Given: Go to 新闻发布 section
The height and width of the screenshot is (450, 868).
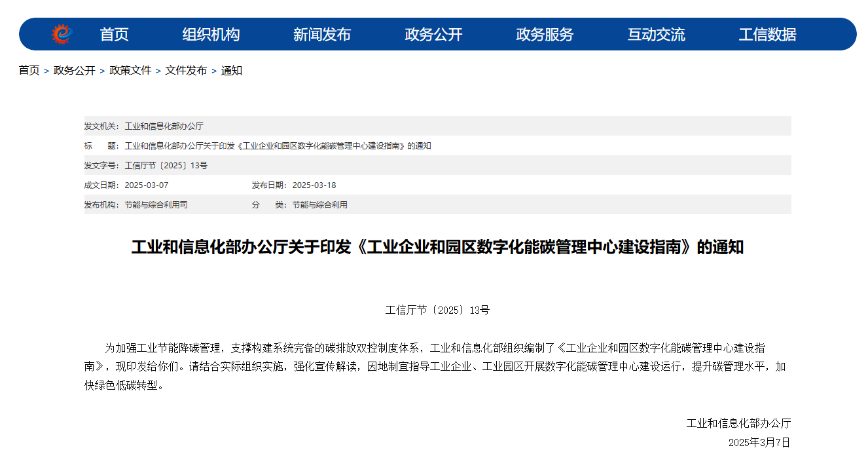Looking at the screenshot, I should [x=322, y=35].
